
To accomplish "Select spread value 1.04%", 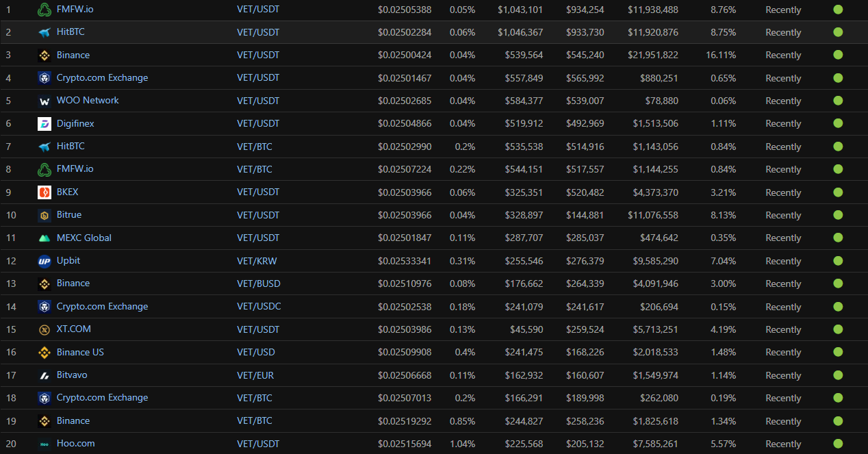I will (462, 444).
